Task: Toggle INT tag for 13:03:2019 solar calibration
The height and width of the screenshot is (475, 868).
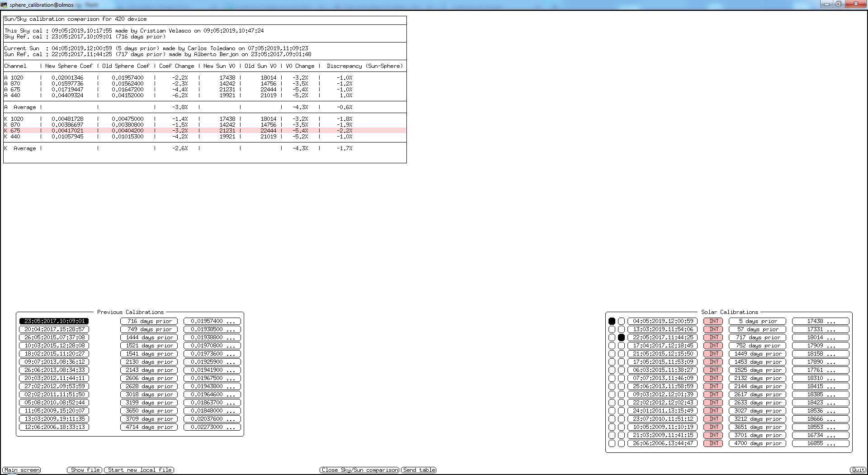Action: pyautogui.click(x=713, y=329)
